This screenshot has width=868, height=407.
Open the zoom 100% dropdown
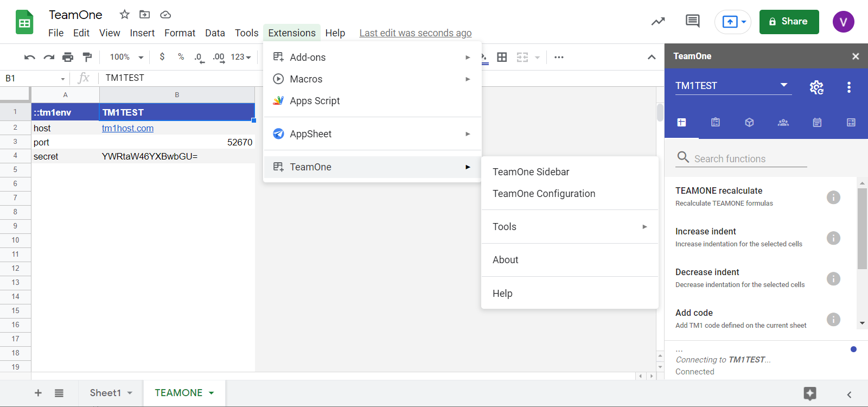[126, 57]
